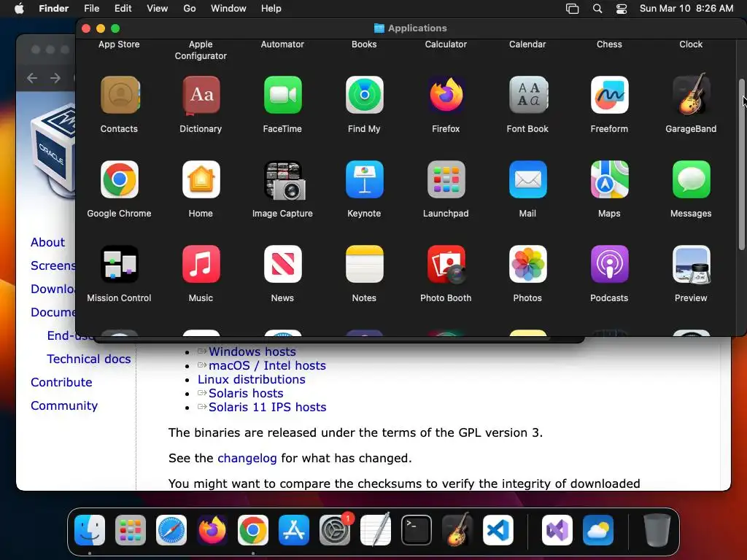The width and height of the screenshot is (747, 560).
Task: Open Terminal from the Dock
Action: [x=417, y=530]
